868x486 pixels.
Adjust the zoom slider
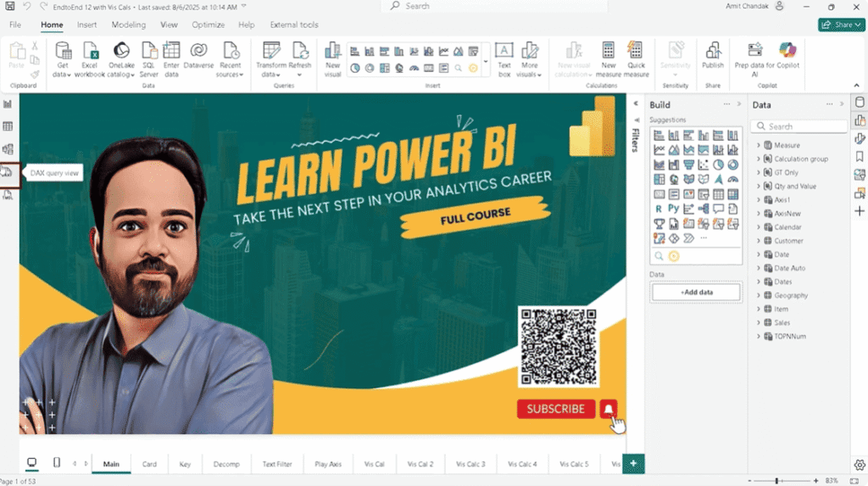tap(776, 481)
